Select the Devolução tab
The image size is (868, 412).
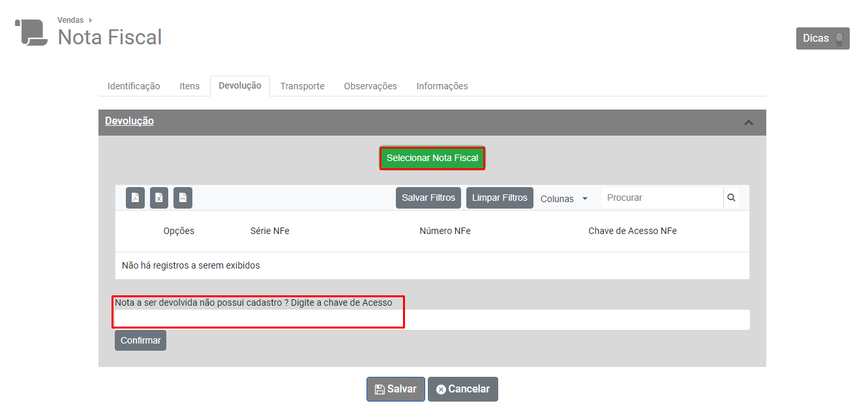pyautogui.click(x=240, y=85)
